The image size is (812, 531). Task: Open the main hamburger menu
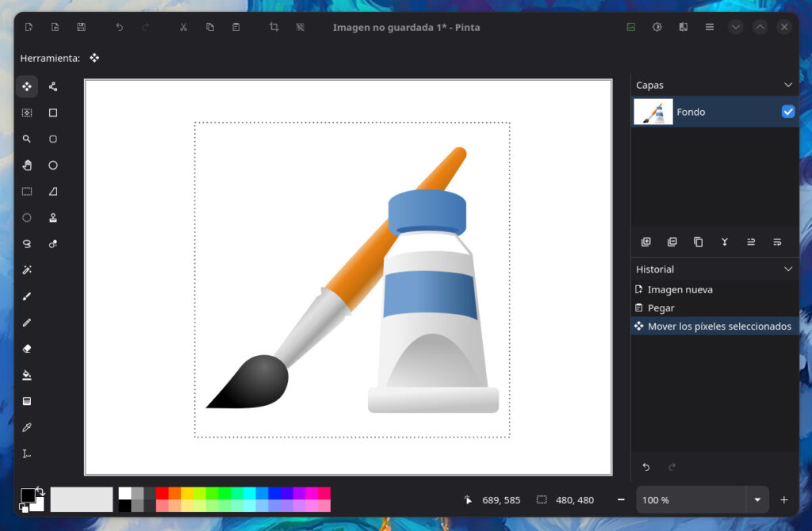coord(709,26)
